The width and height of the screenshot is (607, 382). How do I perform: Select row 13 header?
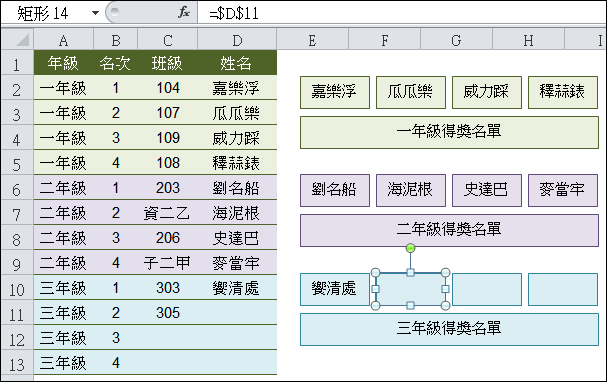click(x=17, y=363)
